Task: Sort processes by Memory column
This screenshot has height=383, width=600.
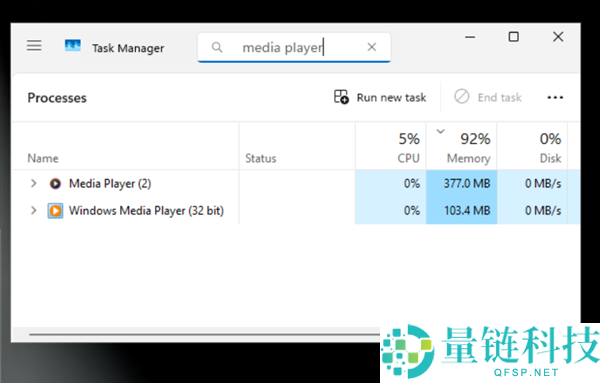Action: click(461, 146)
